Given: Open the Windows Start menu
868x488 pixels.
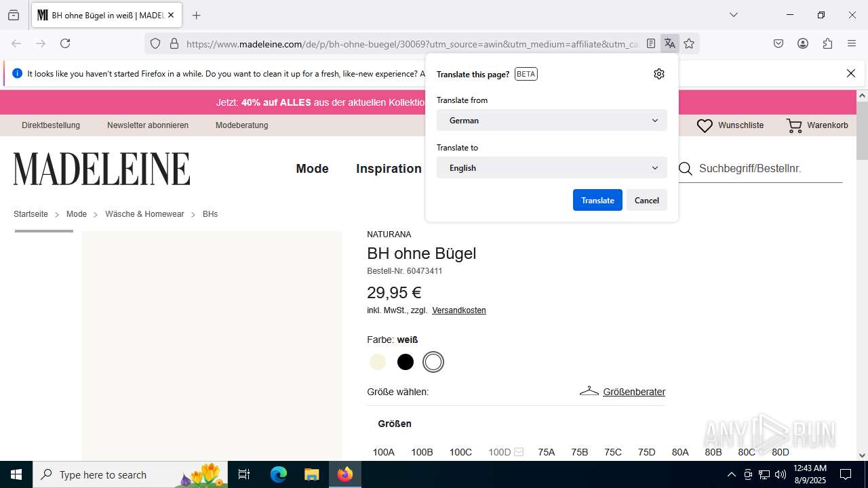Looking at the screenshot, I should tap(16, 474).
